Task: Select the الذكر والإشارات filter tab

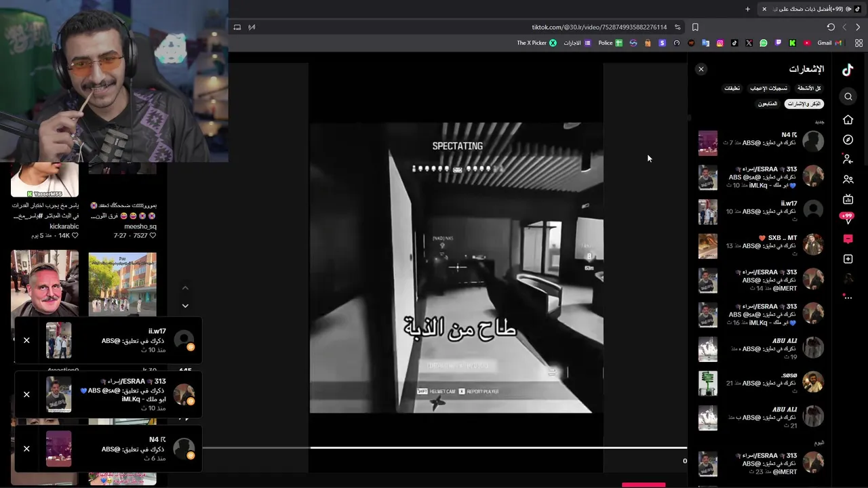Action: click(x=804, y=104)
